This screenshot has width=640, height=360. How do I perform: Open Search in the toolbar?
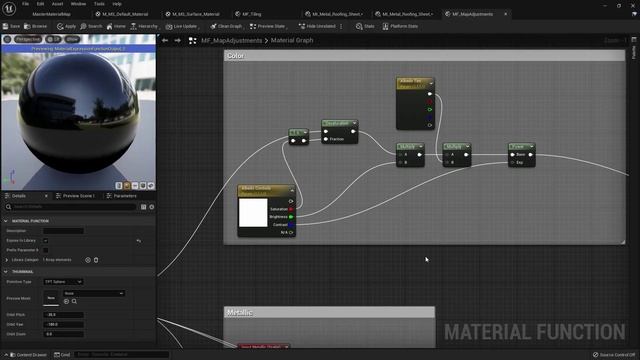[91, 26]
